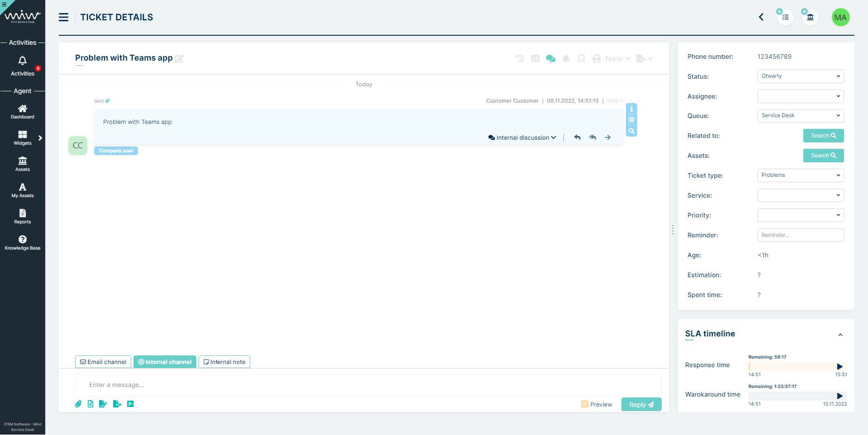The height and width of the screenshot is (435, 868).
Task: Select the Internal note tab
Action: click(x=224, y=362)
